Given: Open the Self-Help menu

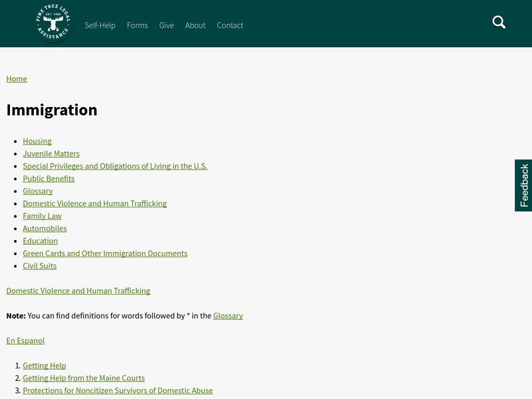Looking at the screenshot, I should pos(100,25).
